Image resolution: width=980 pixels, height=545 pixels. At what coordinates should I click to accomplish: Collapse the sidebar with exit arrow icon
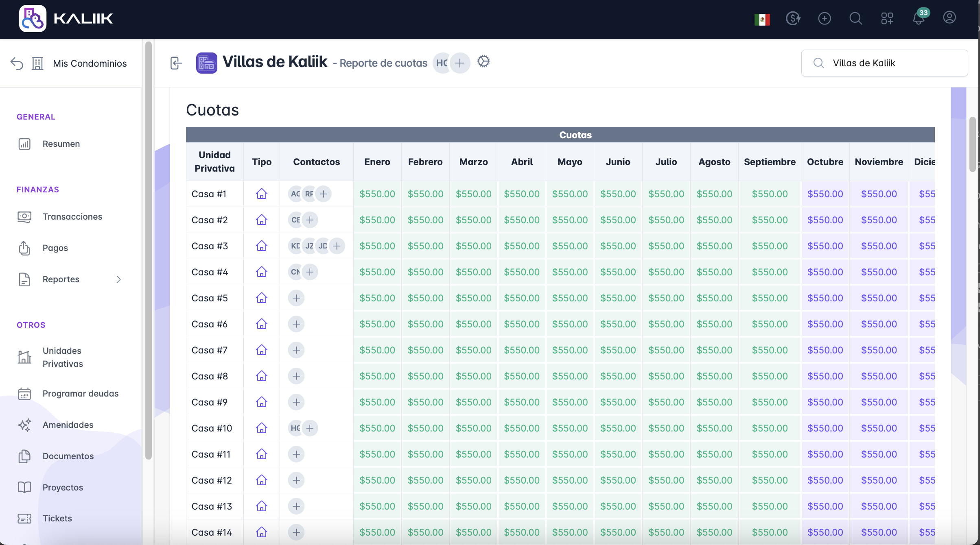click(x=176, y=63)
